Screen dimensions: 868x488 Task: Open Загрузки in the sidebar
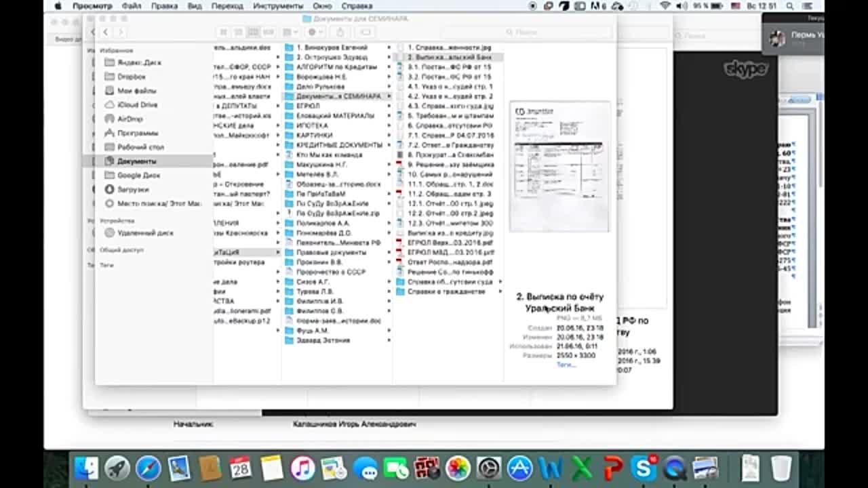[127, 190]
